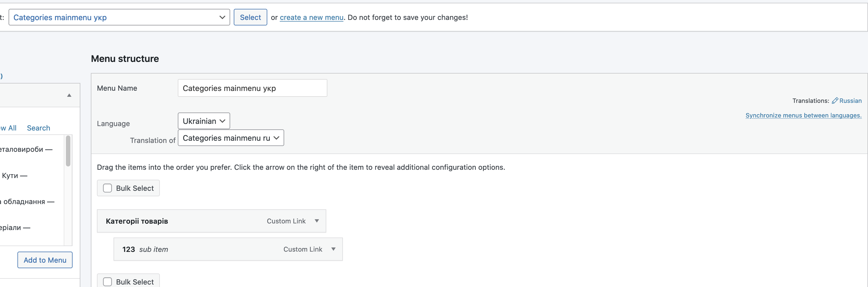Select the Кути category entry
This screenshot has height=287, width=868.
[x=10, y=176]
